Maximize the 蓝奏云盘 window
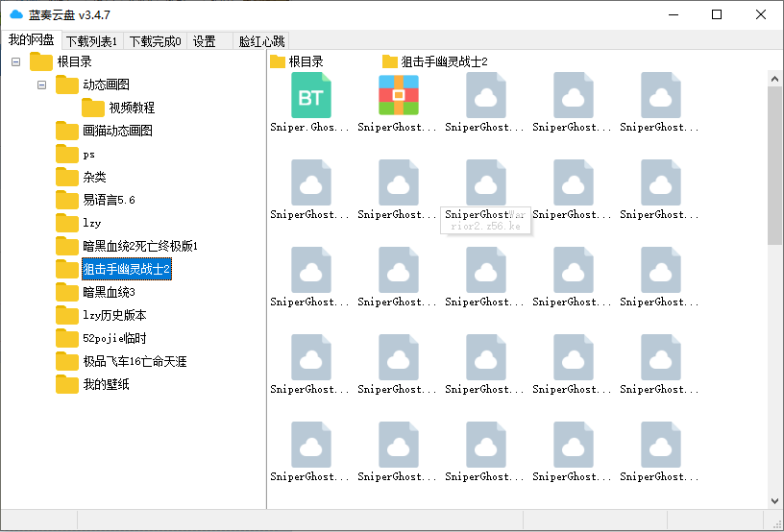Screen dimensions: 784x532 717,14
